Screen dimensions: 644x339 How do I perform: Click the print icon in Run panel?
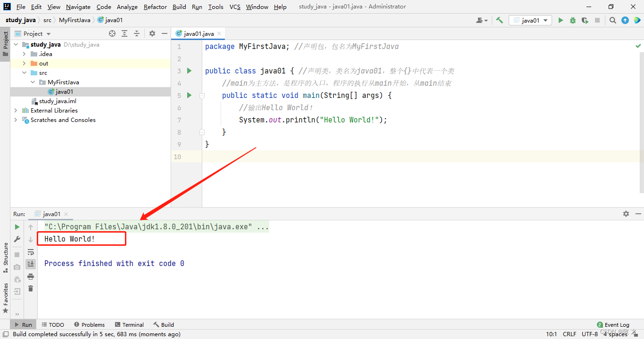click(31, 276)
